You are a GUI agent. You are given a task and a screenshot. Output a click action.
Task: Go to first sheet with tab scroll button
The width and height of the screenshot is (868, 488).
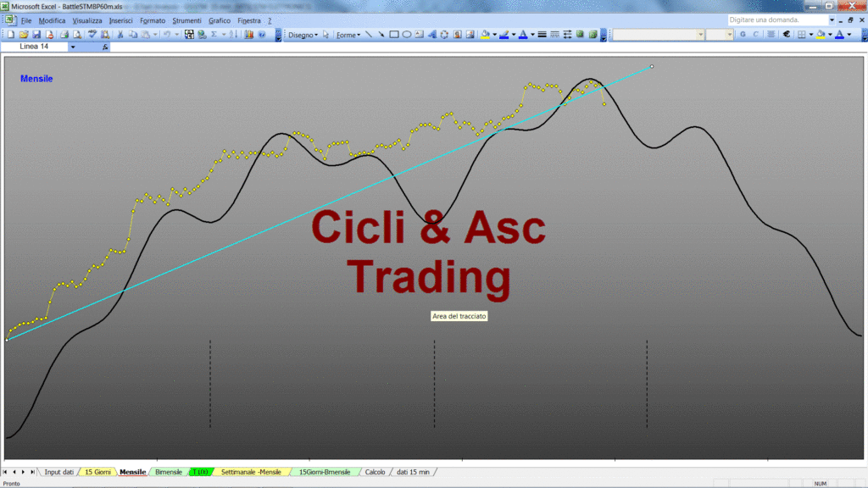(x=5, y=472)
